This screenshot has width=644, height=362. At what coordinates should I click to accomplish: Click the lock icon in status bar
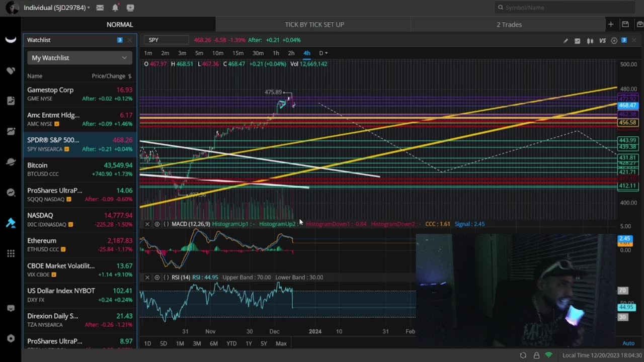coord(536,355)
